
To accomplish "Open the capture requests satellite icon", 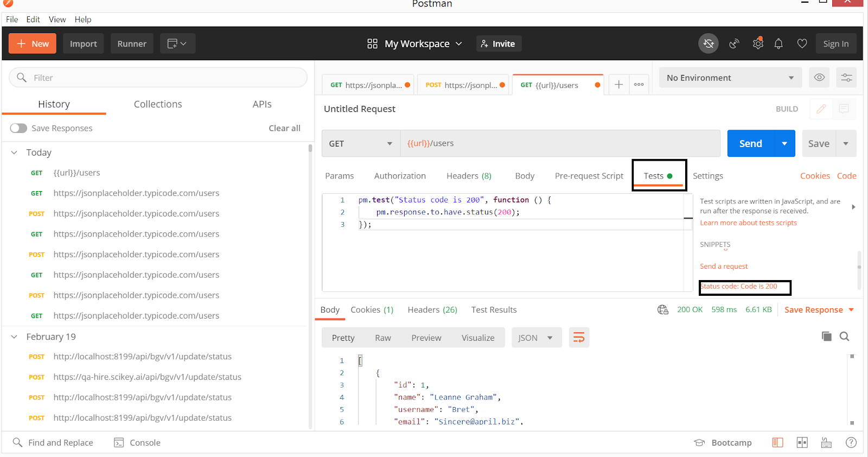I will tap(734, 43).
